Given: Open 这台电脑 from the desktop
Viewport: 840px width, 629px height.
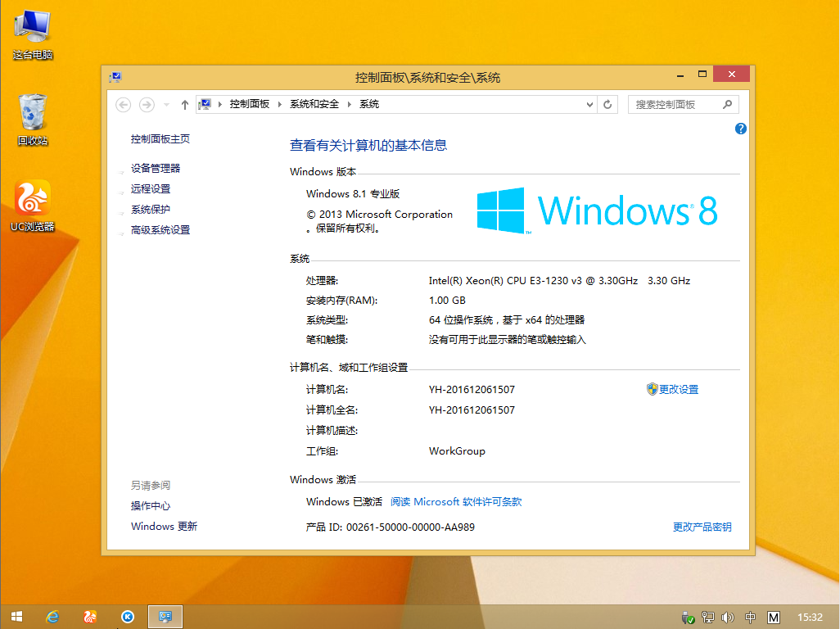Looking at the screenshot, I should 32,25.
